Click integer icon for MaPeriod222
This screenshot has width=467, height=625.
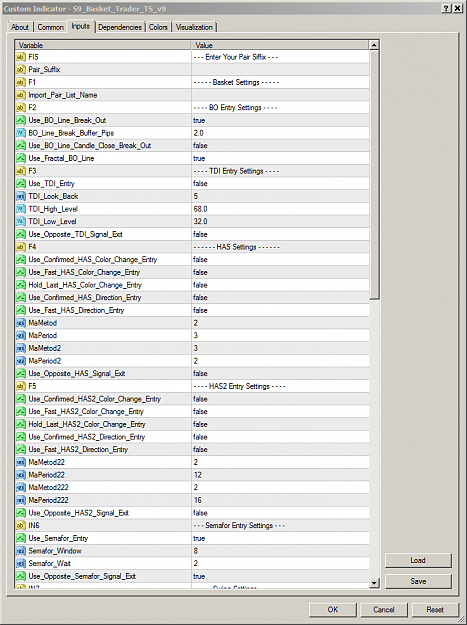pyautogui.click(x=21, y=500)
